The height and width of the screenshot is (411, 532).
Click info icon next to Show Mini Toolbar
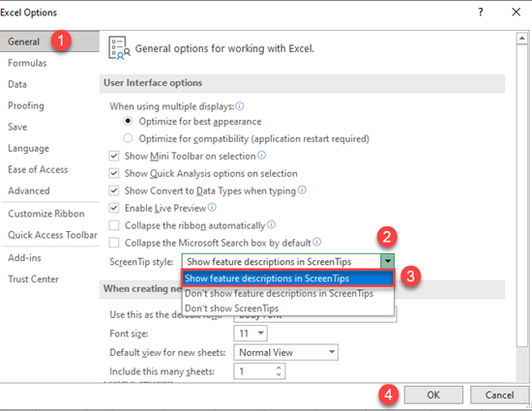point(261,156)
